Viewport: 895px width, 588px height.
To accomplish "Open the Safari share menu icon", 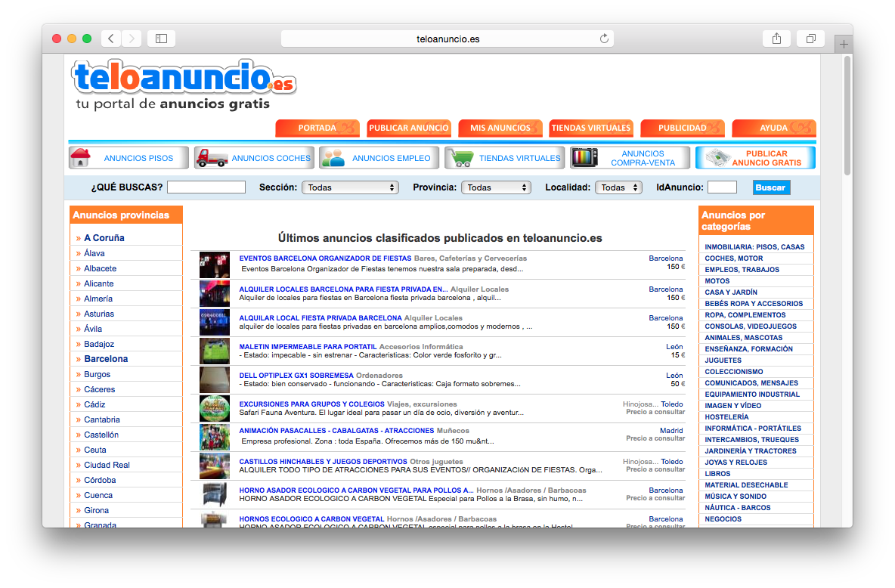I will (776, 39).
